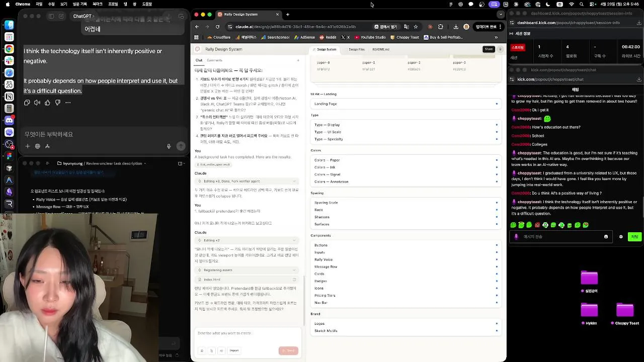The width and height of the screenshot is (644, 362).
Task: Toggle the Pricing Tiers status dot
Action: (497, 295)
